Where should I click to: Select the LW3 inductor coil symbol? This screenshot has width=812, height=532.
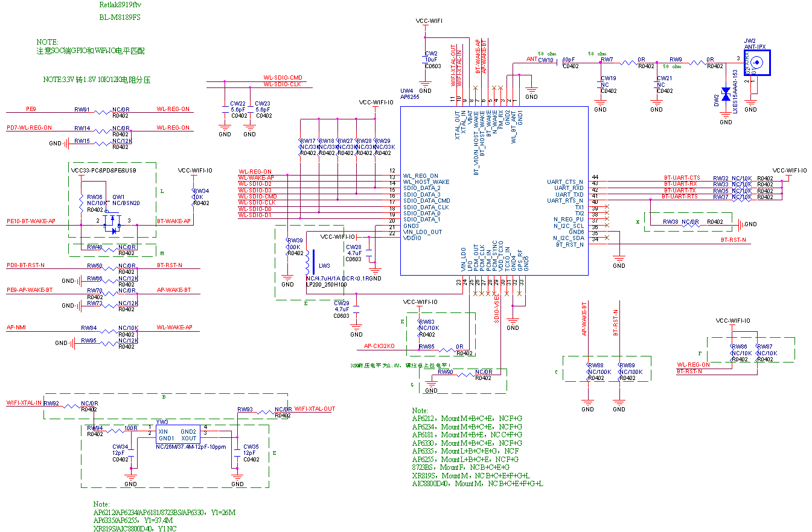click(308, 262)
